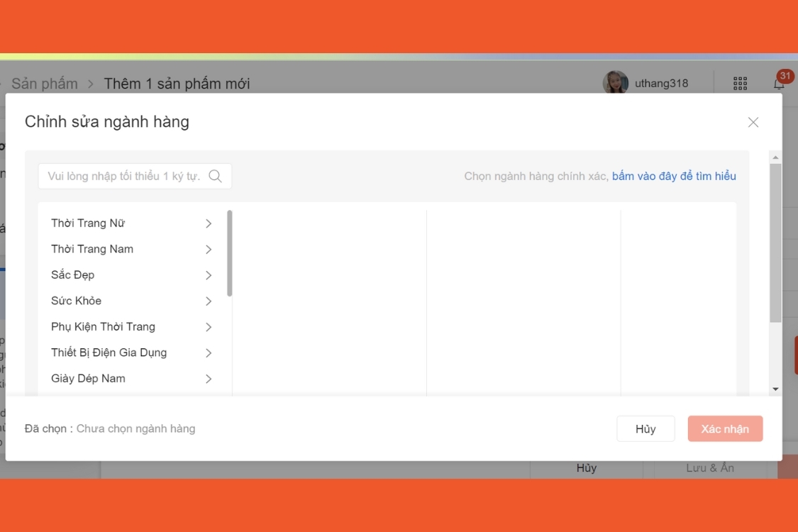The height and width of the screenshot is (532, 798).
Task: Expand the Giày Dép Nam chevron arrow
Action: 208,379
